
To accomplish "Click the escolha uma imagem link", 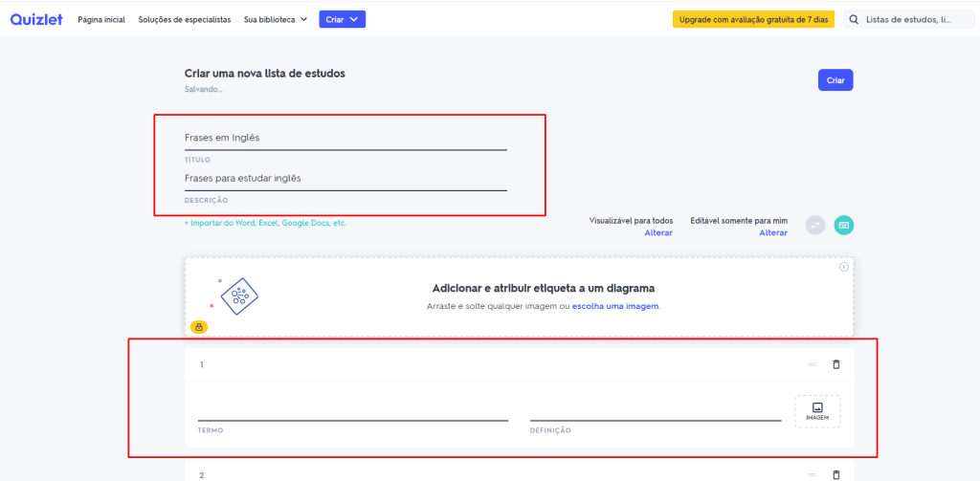I will click(615, 307).
